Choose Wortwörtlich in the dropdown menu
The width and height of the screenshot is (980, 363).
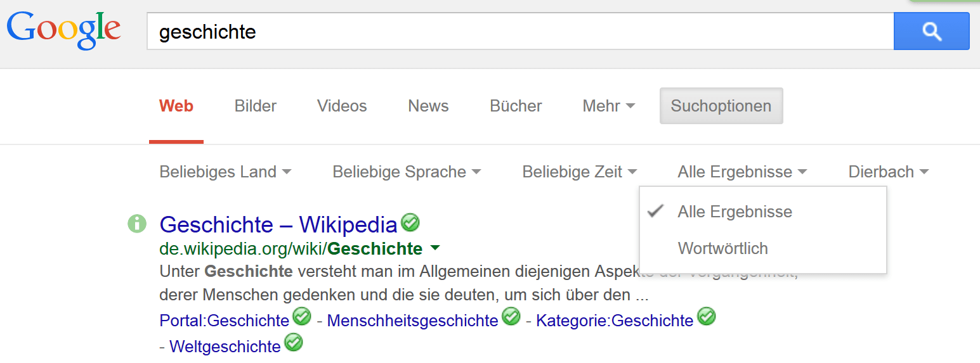[x=722, y=248]
